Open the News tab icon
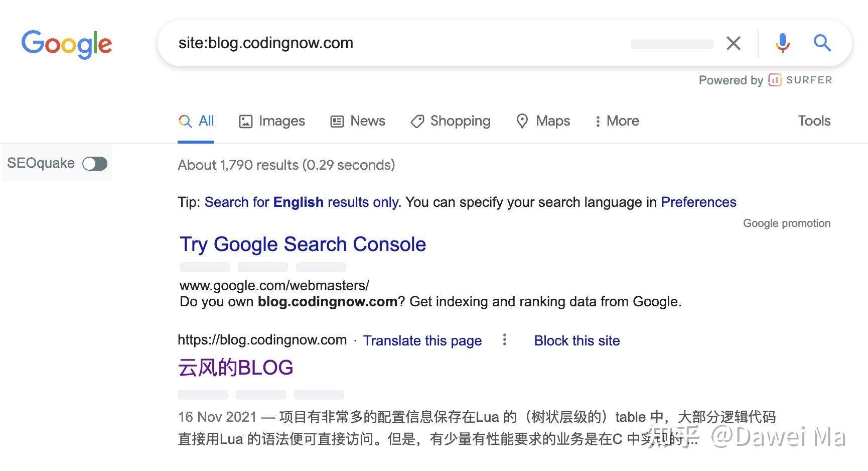This screenshot has width=868, height=471. point(337,122)
